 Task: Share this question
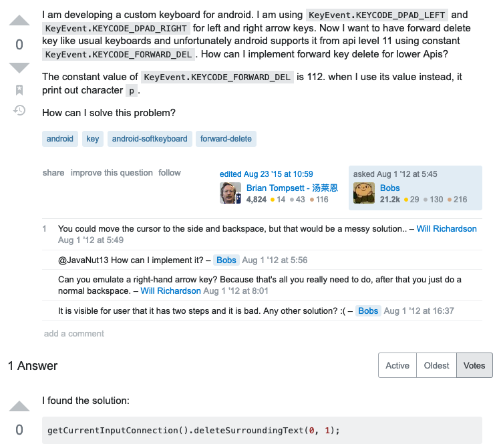(53, 172)
